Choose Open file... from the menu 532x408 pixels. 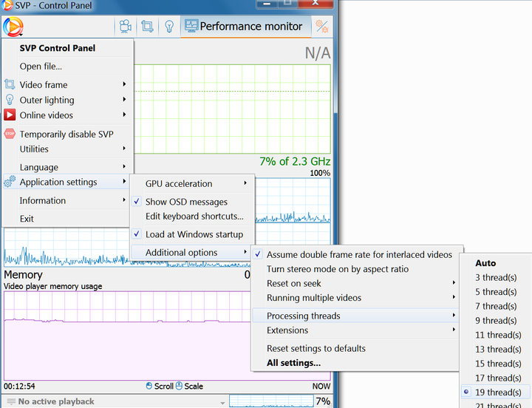41,67
